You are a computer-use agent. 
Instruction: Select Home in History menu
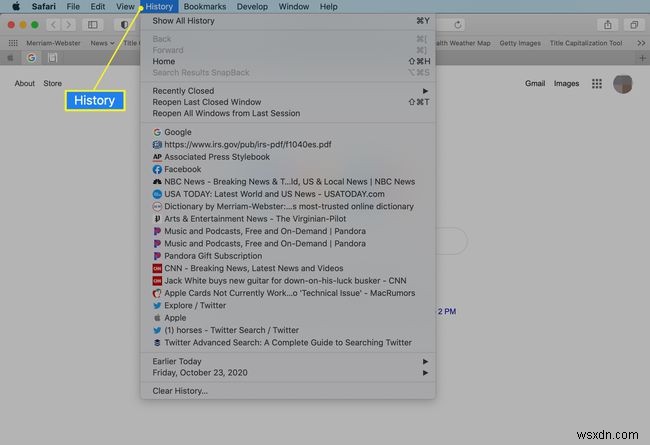pyautogui.click(x=288, y=61)
